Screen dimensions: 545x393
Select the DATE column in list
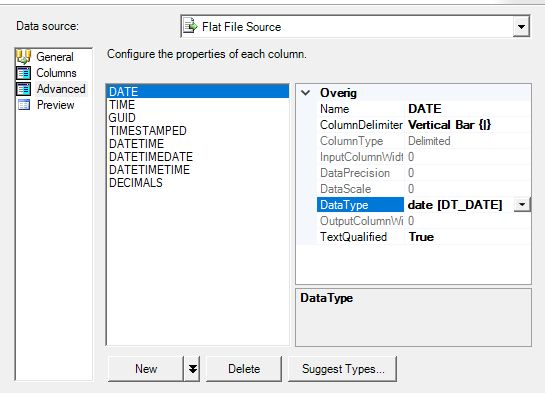tap(197, 91)
